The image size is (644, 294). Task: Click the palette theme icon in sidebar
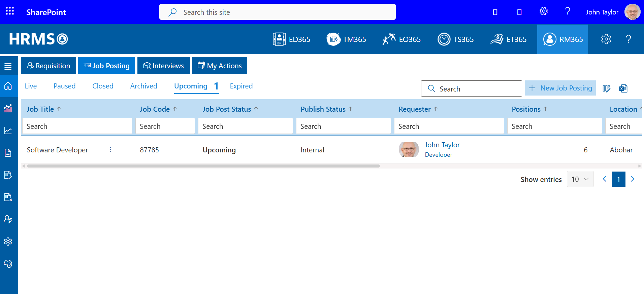[8, 264]
